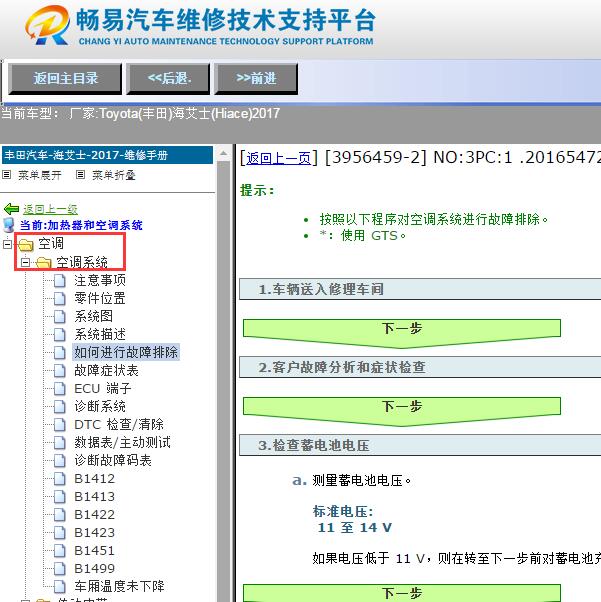Image resolution: width=601 pixels, height=602 pixels.
Task: Open the 零件位置 tree item
Action: (x=100, y=298)
